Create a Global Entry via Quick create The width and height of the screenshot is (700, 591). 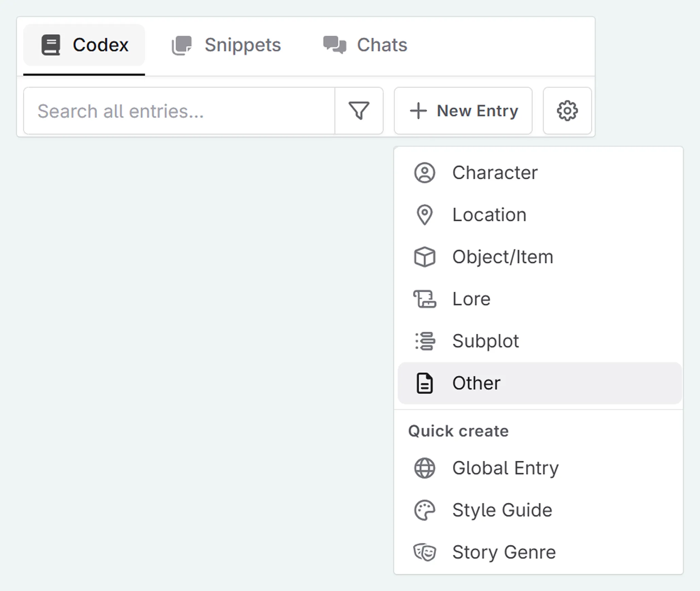pyautogui.click(x=505, y=468)
